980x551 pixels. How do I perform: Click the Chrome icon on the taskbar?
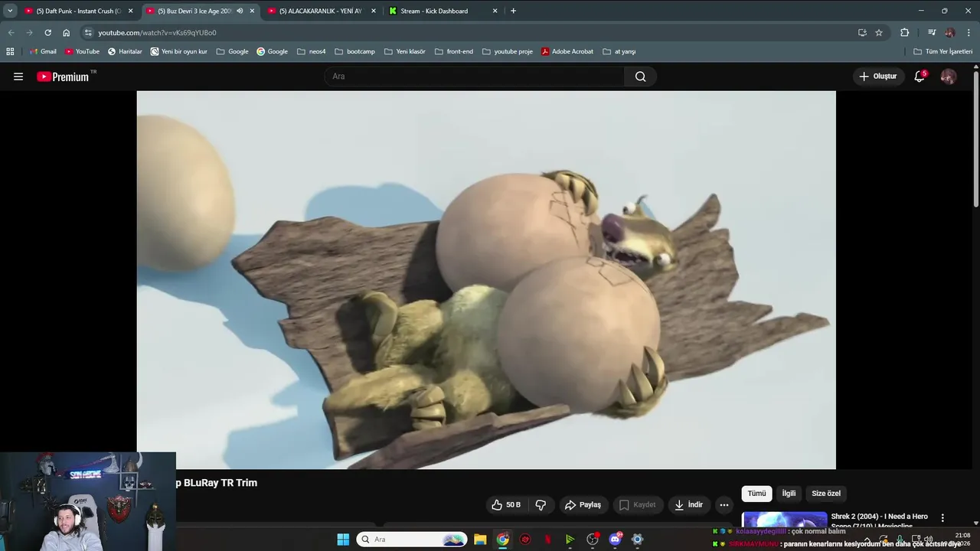tap(502, 540)
